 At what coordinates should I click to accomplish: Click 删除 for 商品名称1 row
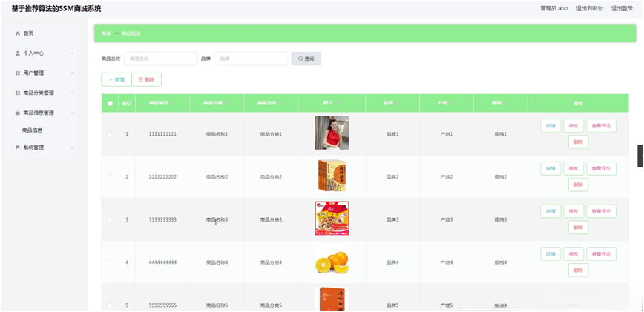click(578, 142)
